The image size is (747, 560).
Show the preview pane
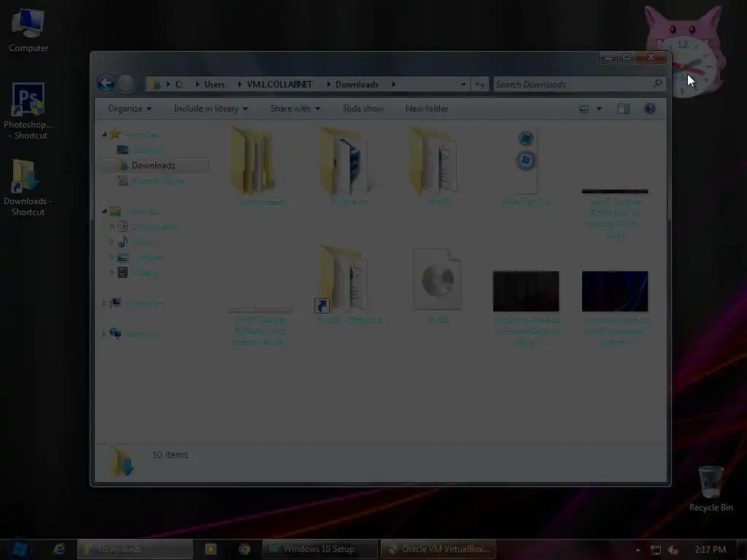(623, 109)
